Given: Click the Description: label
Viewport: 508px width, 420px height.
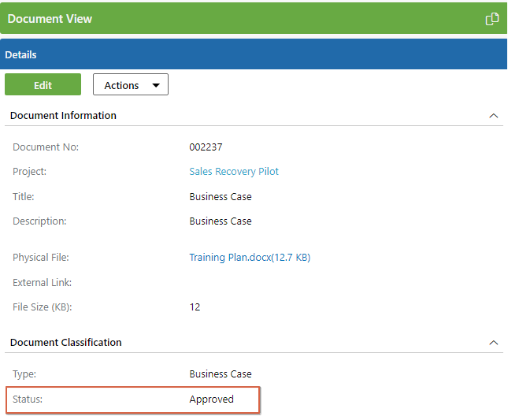Looking at the screenshot, I should (x=39, y=221).
